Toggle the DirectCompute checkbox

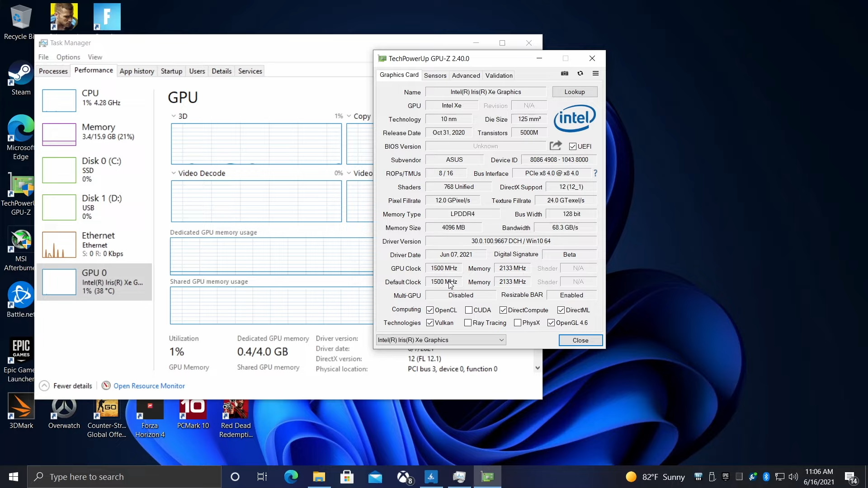503,310
